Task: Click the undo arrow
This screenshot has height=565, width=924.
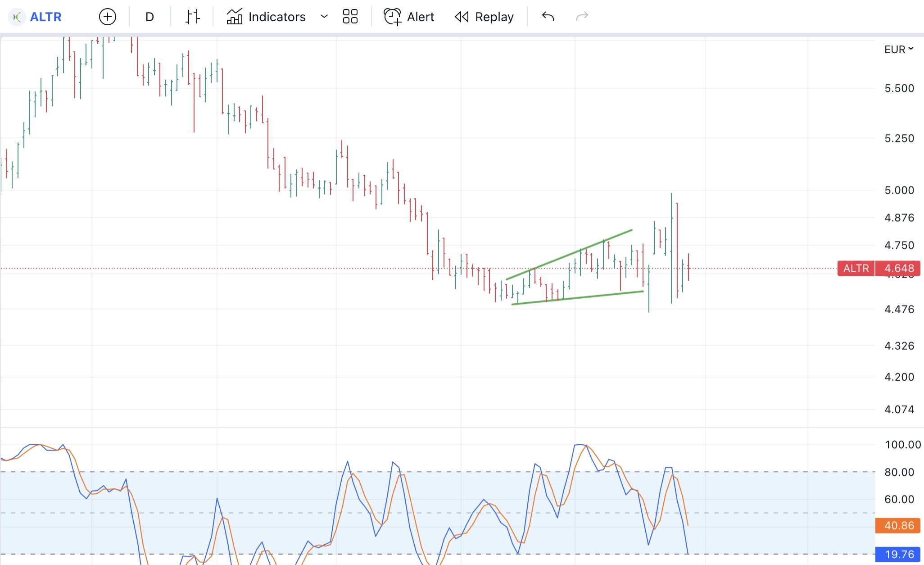Action: pyautogui.click(x=548, y=17)
